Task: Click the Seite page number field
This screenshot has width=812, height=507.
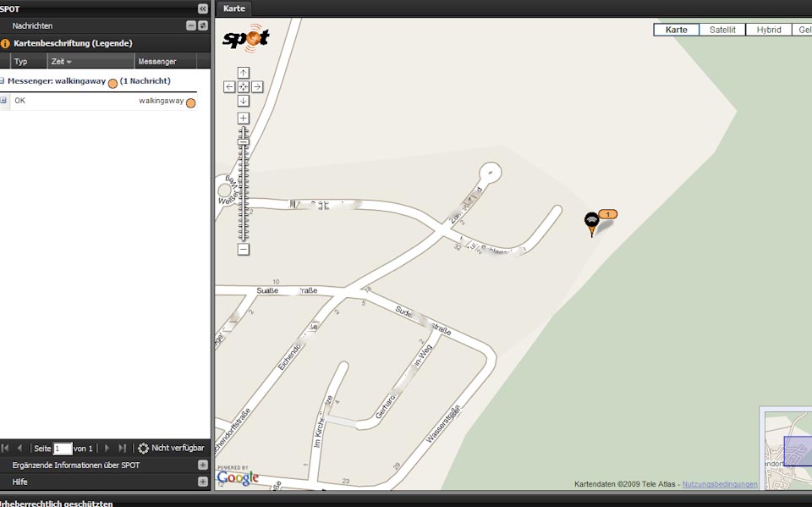Action: [63, 449]
